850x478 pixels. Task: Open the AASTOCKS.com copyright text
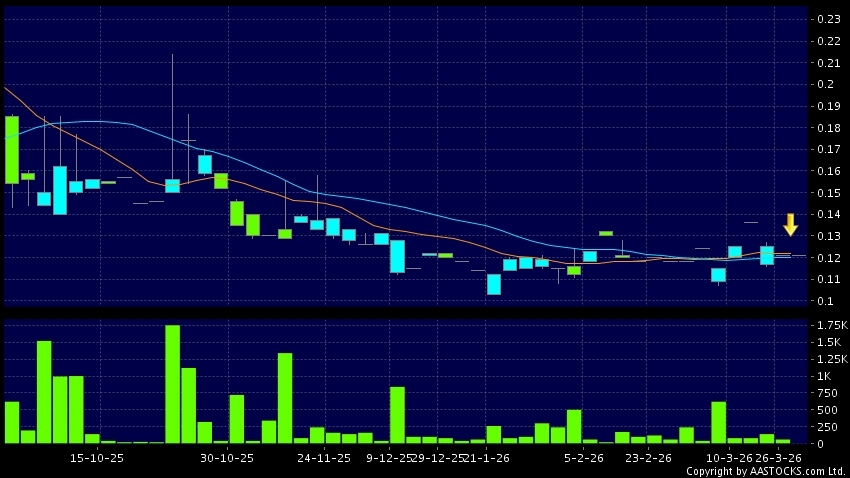click(765, 471)
